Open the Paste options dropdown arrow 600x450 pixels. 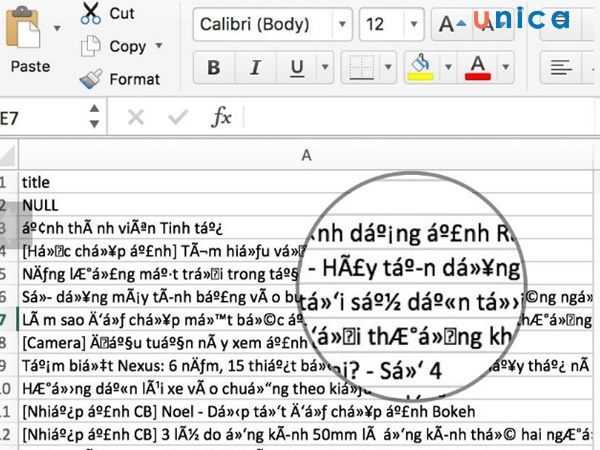click(57, 28)
